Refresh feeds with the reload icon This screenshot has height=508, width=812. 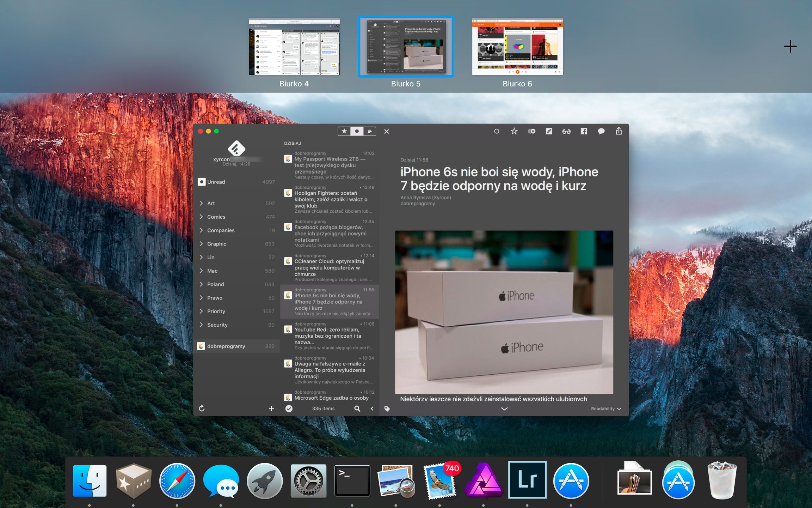(202, 408)
